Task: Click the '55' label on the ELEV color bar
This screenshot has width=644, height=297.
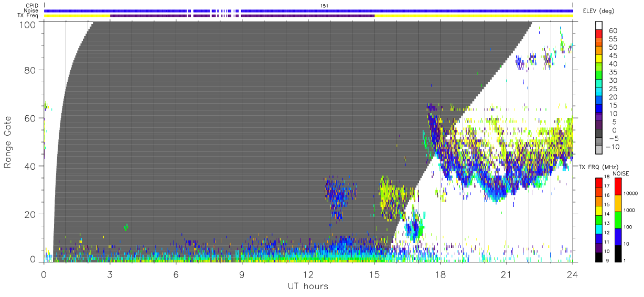Action: [613, 39]
